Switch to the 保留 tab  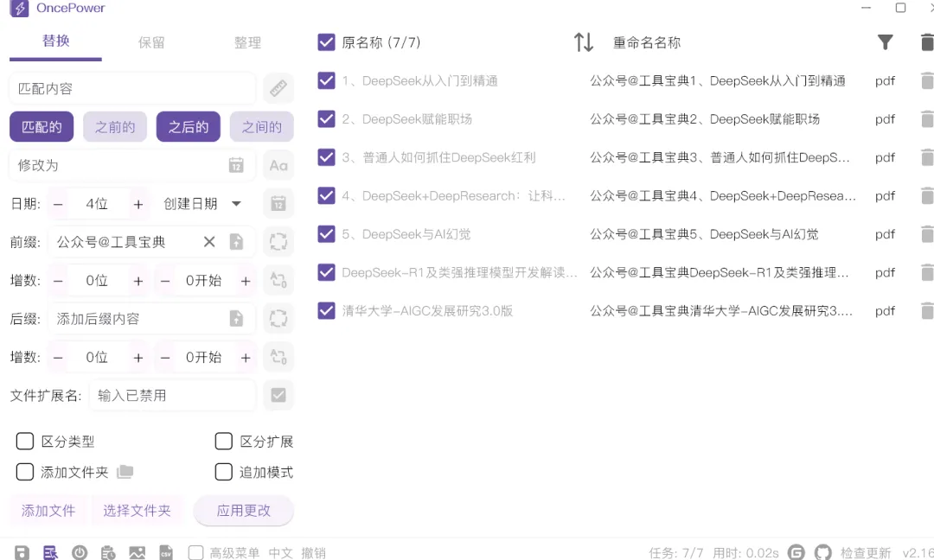(x=151, y=42)
